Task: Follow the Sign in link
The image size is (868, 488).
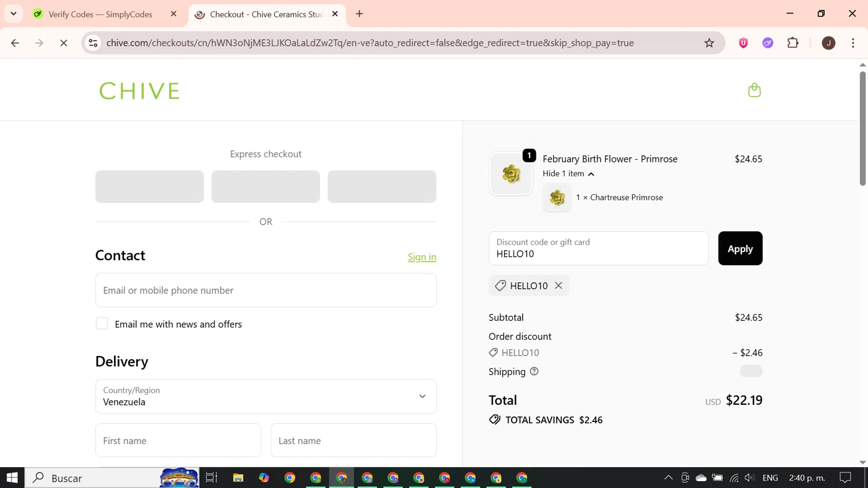Action: point(422,257)
